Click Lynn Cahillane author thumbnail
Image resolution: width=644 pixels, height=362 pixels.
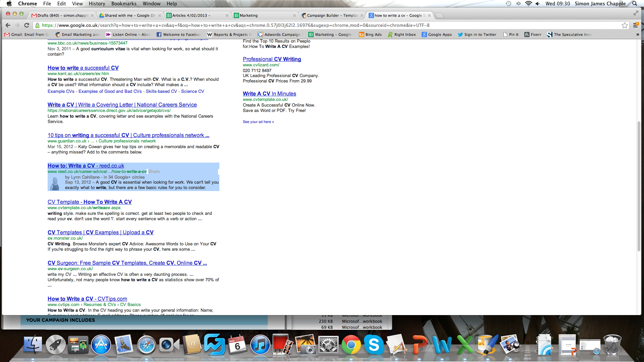55,183
